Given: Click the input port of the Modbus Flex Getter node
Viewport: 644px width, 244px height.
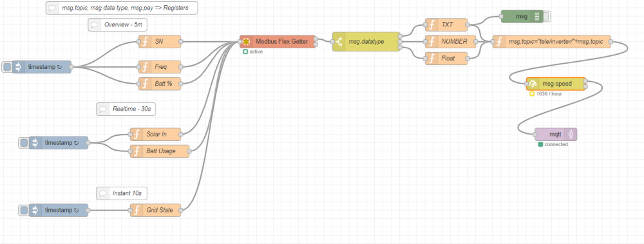Looking at the screenshot, I should pyautogui.click(x=240, y=41).
